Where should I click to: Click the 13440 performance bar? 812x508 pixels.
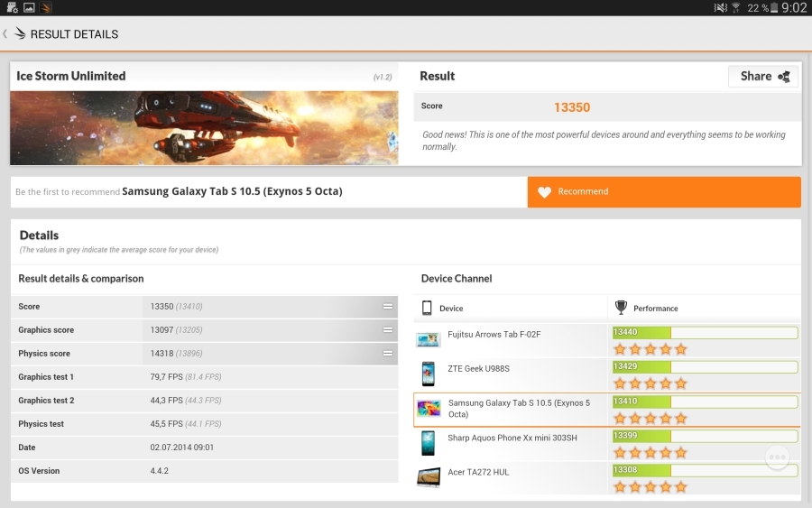[x=705, y=332]
